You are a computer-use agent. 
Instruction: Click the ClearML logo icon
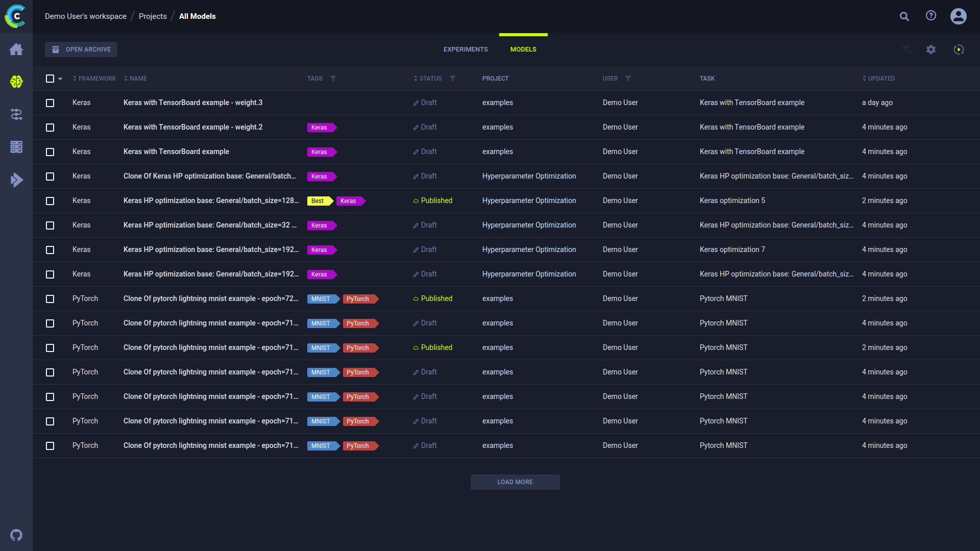[x=16, y=16]
